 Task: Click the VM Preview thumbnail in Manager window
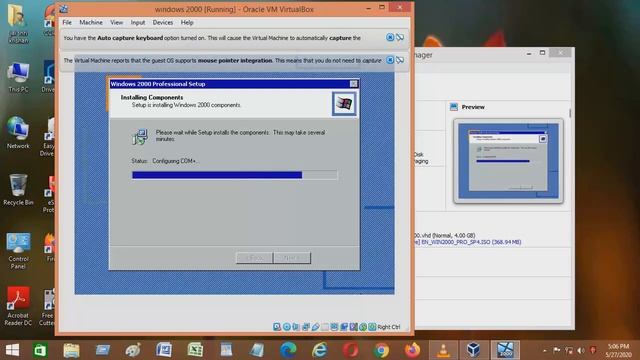tap(508, 161)
